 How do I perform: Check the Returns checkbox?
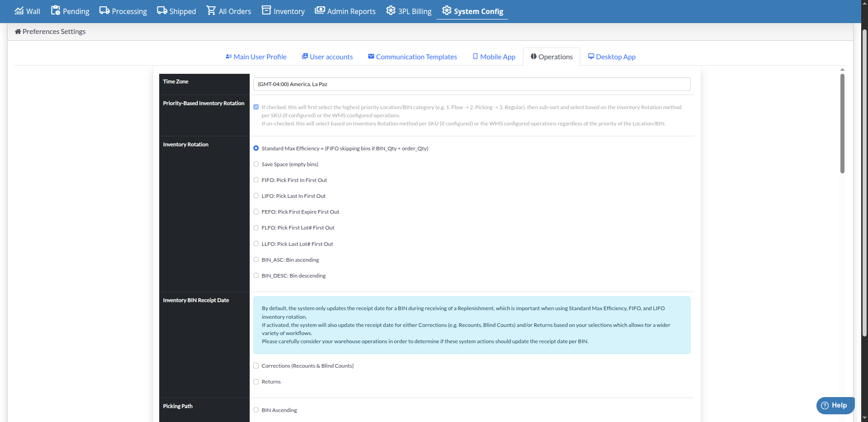pos(256,382)
